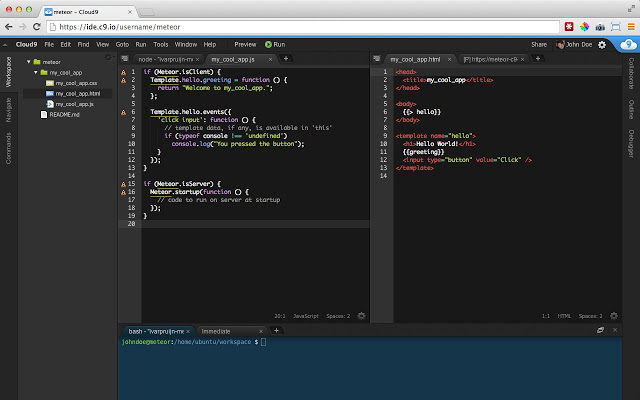Image resolution: width=640 pixels, height=400 pixels.
Task: Open the View menu
Action: tap(102, 44)
